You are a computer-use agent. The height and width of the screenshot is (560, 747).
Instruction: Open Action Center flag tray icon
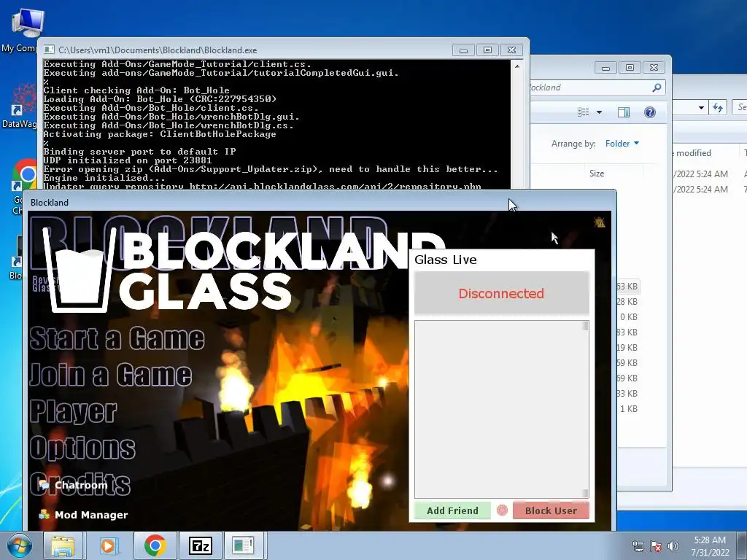[656, 546]
